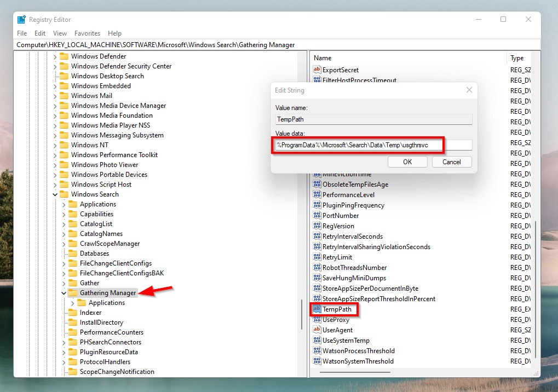The image size is (558, 392).
Task: Click the UserAgent string value icon
Action: (317, 330)
